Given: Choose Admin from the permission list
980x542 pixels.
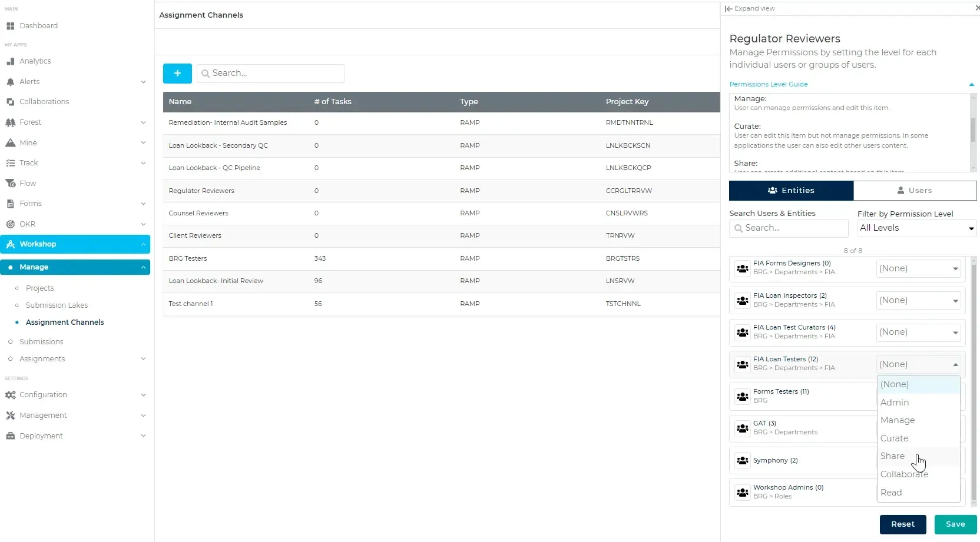Looking at the screenshot, I should 918,403.
